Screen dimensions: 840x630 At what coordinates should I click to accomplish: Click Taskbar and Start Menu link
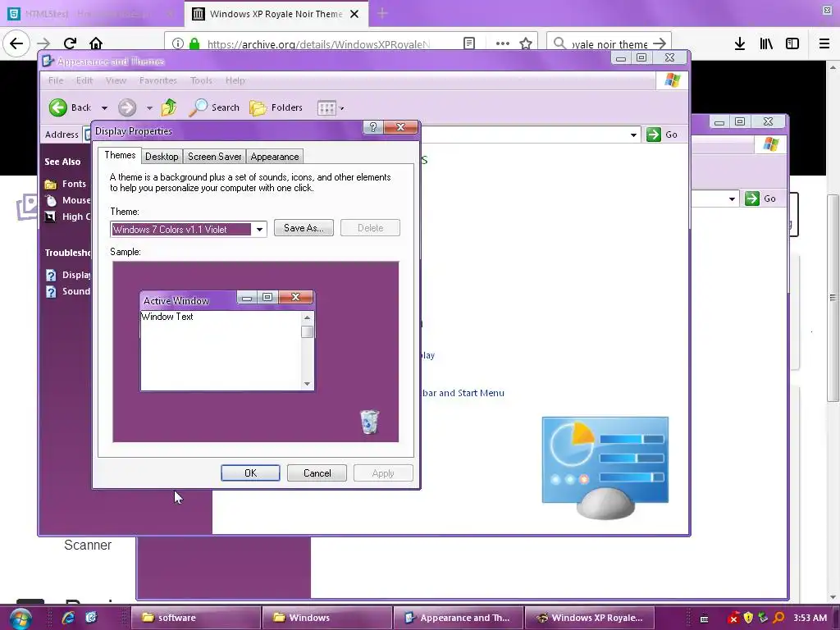[463, 393]
